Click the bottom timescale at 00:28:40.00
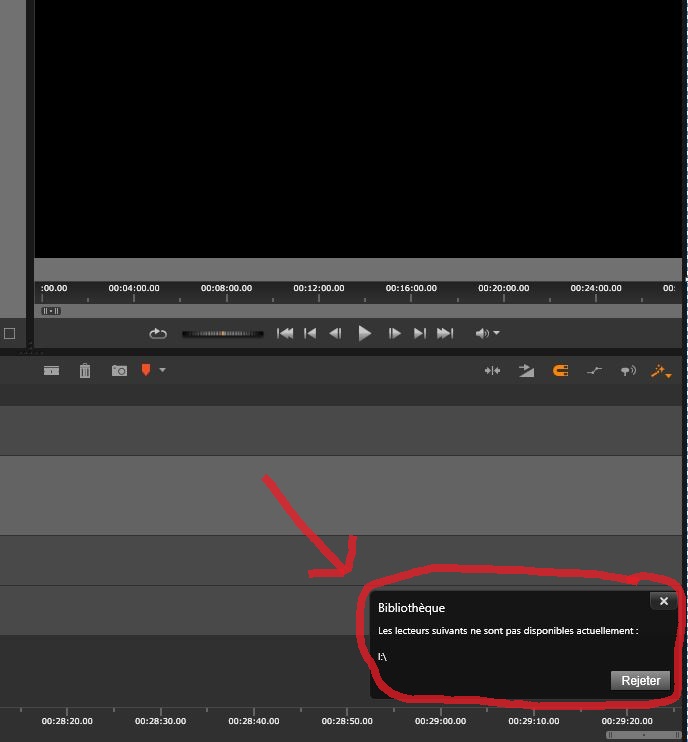The width and height of the screenshot is (688, 742). coord(254,721)
